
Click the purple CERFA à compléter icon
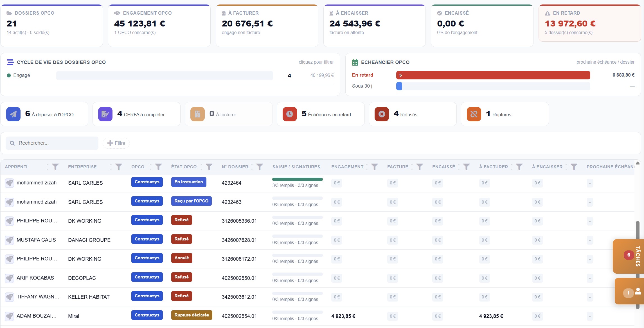[x=105, y=114]
